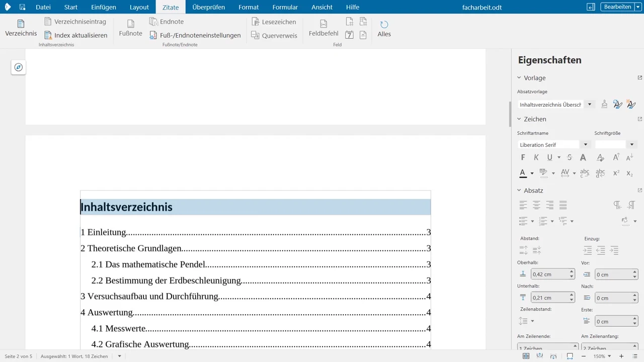This screenshot has height=362, width=644.
Task: Apply the character highlighting color button
Action: tap(543, 173)
